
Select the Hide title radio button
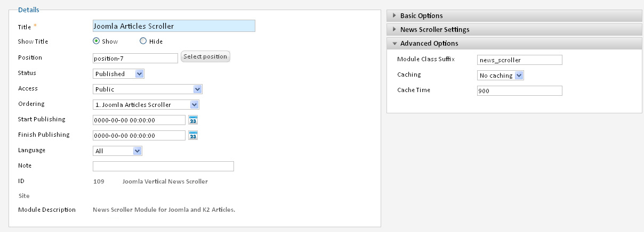pyautogui.click(x=143, y=41)
